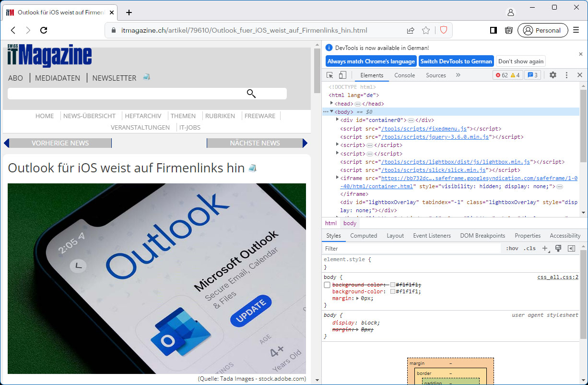Open the Accessibility tab
The height and width of the screenshot is (385, 588).
click(x=565, y=236)
